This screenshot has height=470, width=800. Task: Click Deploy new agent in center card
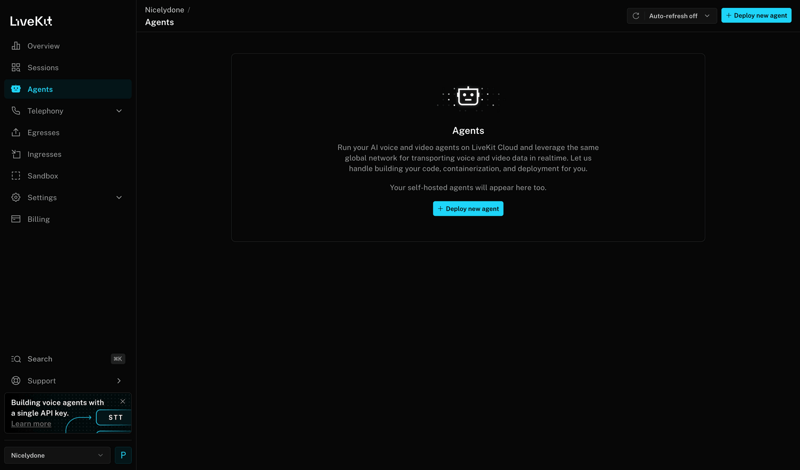coord(468,209)
